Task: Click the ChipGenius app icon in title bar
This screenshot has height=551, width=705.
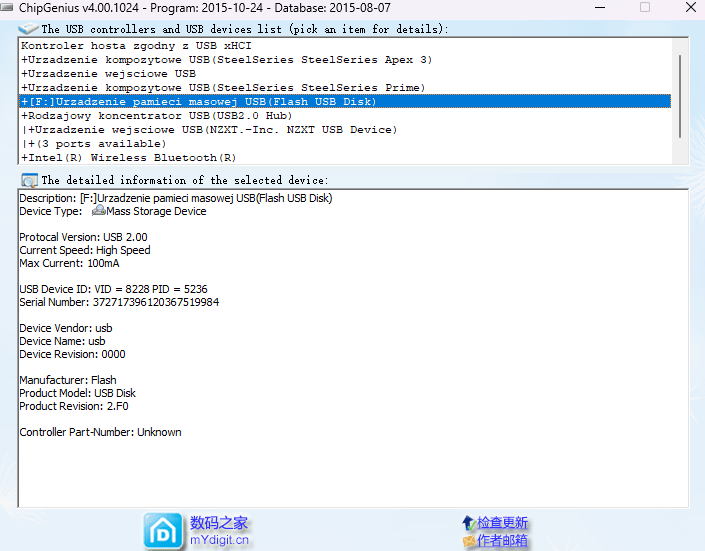Action: point(7,7)
